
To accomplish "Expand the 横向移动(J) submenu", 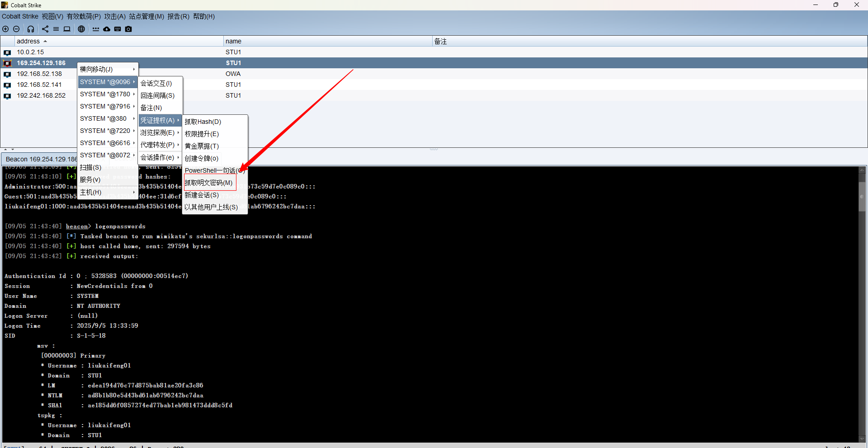I will click(x=108, y=69).
